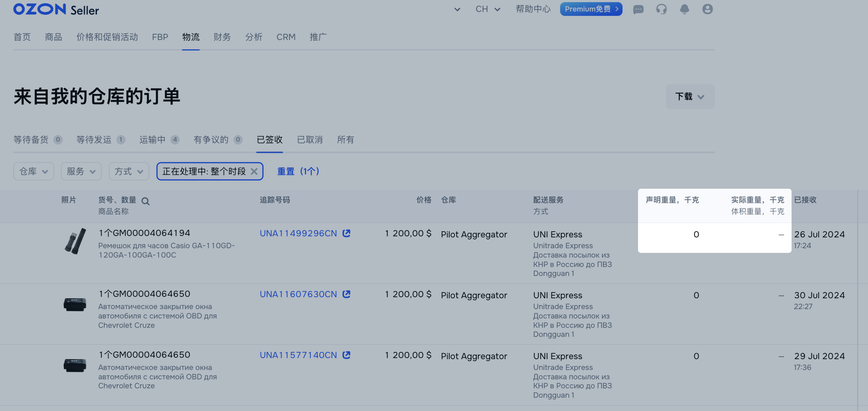This screenshot has width=868, height=411.
Task: Open the 方式 filter dropdown
Action: 129,171
